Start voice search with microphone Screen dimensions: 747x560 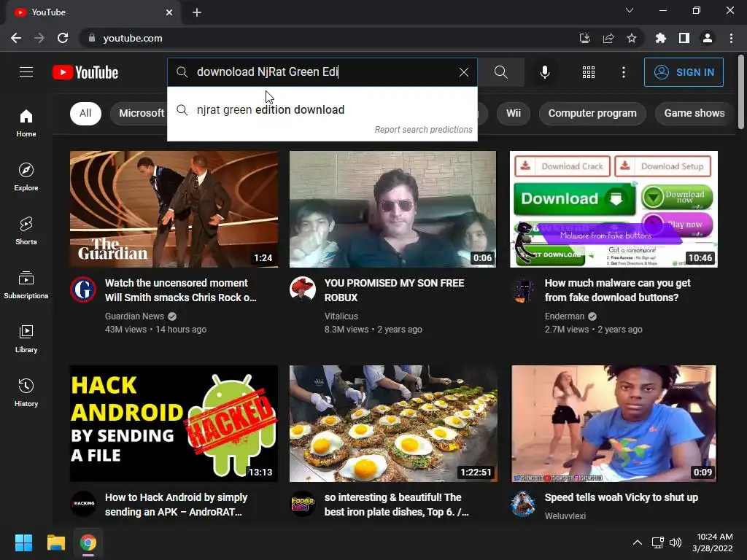544,72
